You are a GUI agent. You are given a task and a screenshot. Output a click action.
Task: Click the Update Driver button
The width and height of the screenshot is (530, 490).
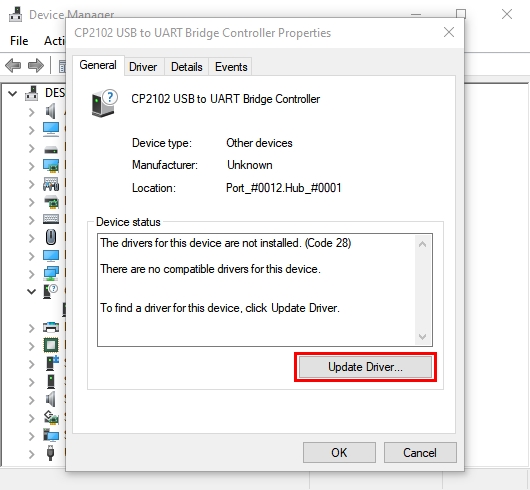click(365, 367)
